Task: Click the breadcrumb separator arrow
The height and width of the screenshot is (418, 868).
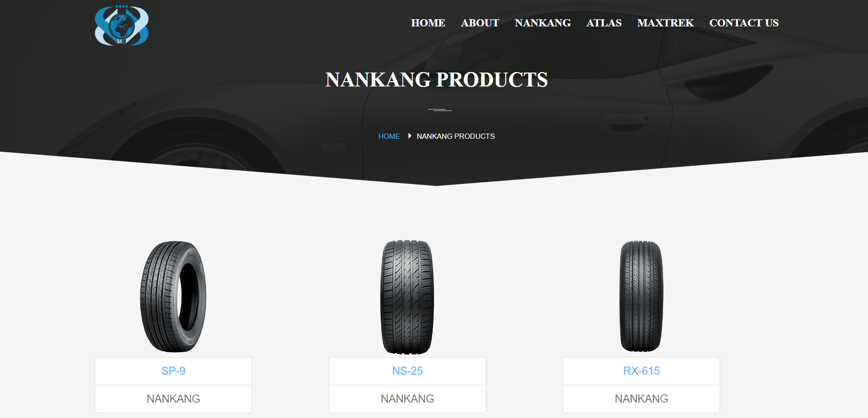Action: (410, 136)
